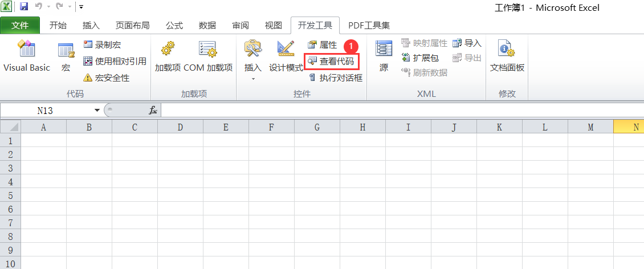The height and width of the screenshot is (269, 644).
Task: Click the Undo icon in quick access toolbar
Action: (x=38, y=7)
